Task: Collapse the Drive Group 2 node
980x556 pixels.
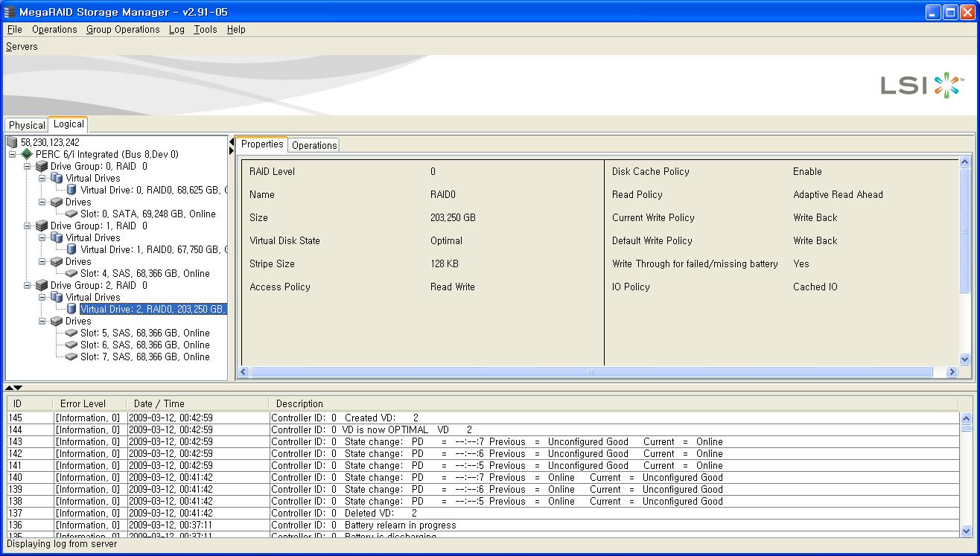Action: click(28, 285)
